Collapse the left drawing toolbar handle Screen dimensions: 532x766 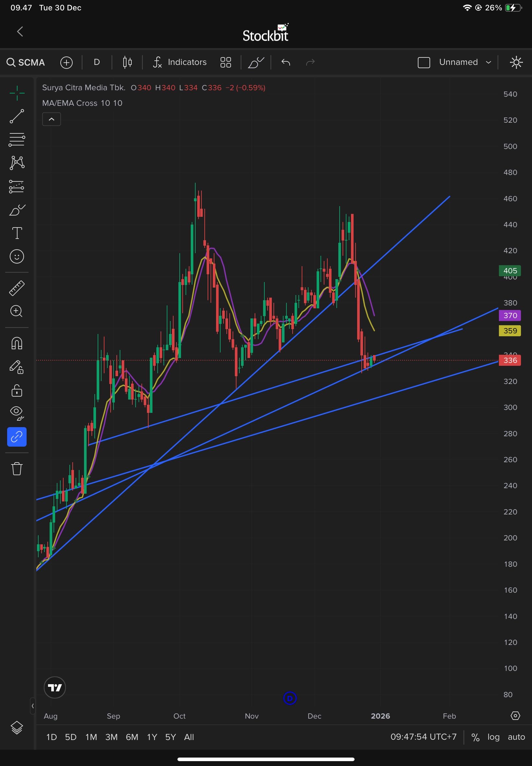coord(32,706)
